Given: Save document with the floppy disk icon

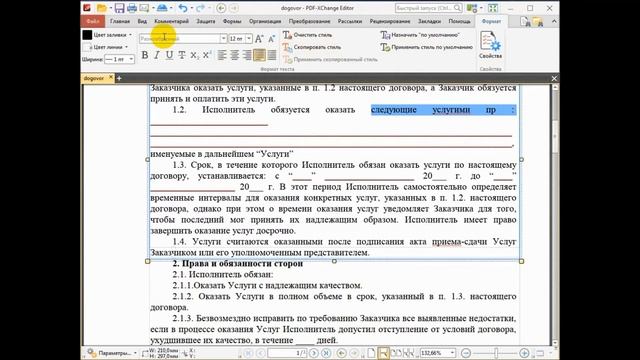Looking at the screenshot, I should point(119,8).
